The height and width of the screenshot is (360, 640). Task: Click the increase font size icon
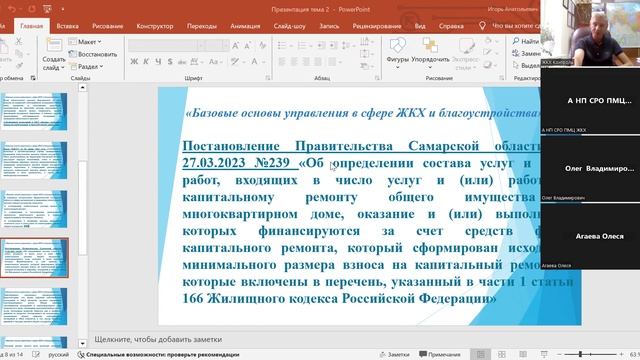pyautogui.click(x=236, y=45)
